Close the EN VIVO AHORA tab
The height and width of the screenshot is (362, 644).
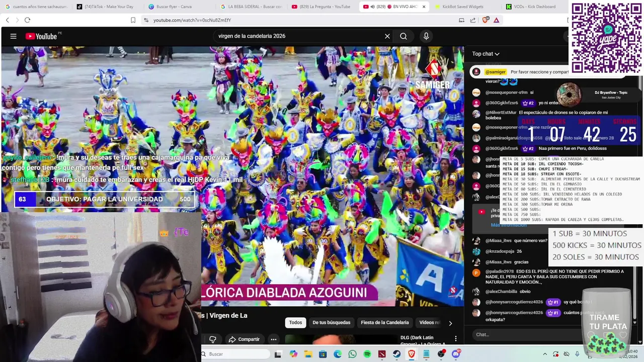click(424, 7)
